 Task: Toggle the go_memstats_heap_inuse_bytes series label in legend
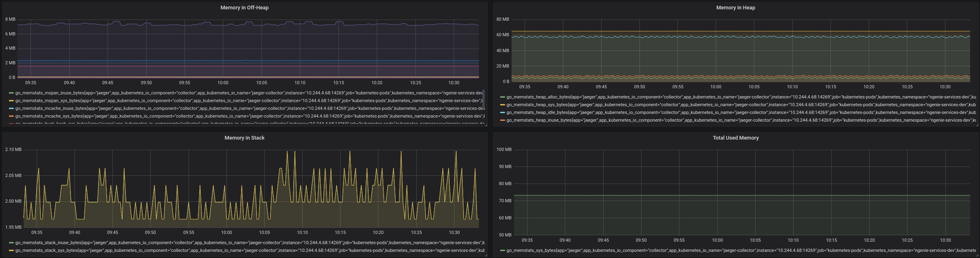(x=741, y=120)
